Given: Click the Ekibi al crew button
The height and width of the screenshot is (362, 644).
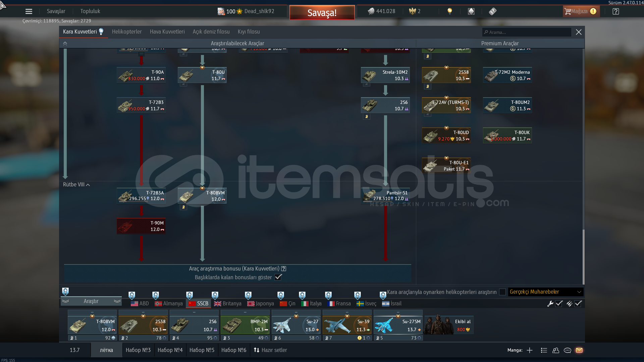Looking at the screenshot, I should click(449, 325).
